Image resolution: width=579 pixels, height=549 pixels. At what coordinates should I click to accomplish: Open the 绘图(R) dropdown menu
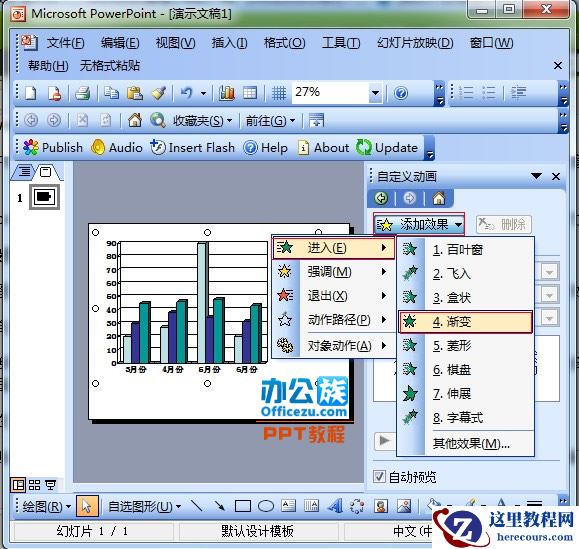point(47,506)
